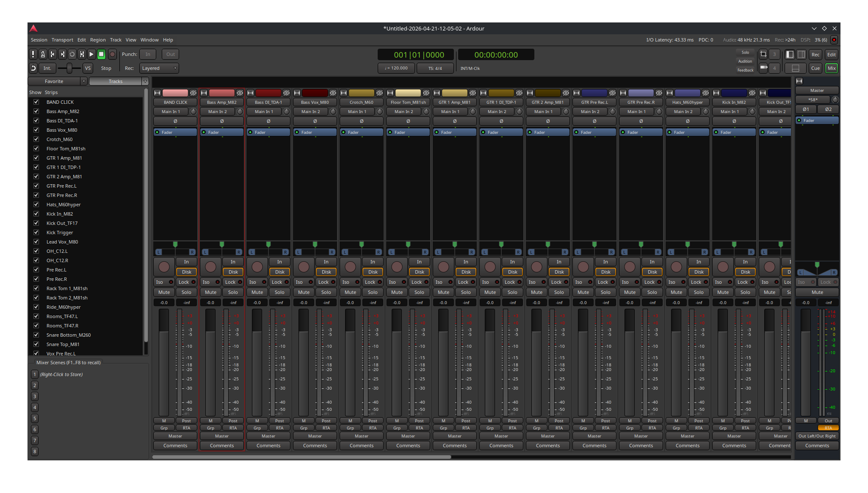Switch to the Cue window button
868x493 pixels.
click(815, 68)
